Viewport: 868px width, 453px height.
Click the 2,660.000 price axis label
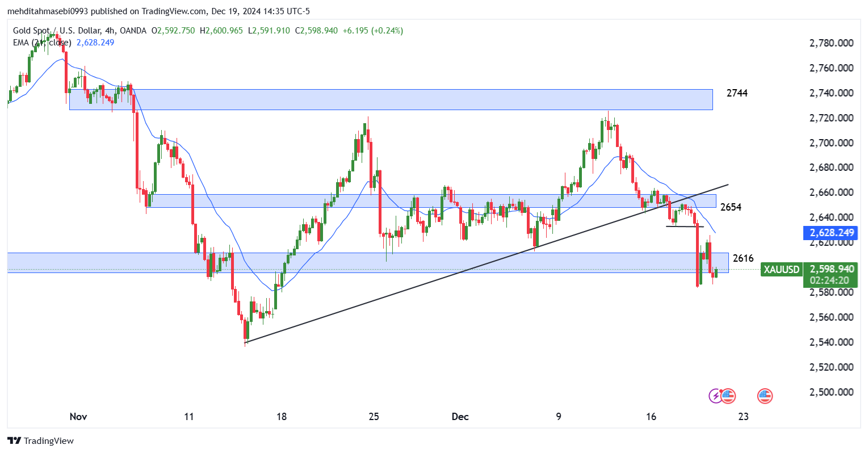[x=831, y=192]
